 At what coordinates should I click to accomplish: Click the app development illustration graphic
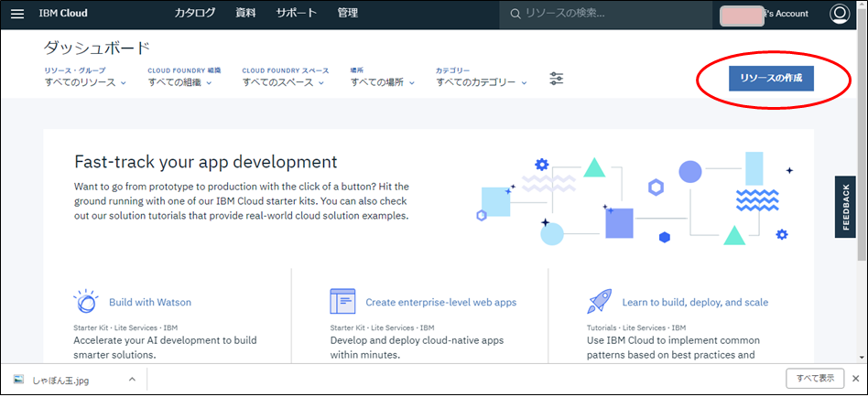tap(635, 199)
